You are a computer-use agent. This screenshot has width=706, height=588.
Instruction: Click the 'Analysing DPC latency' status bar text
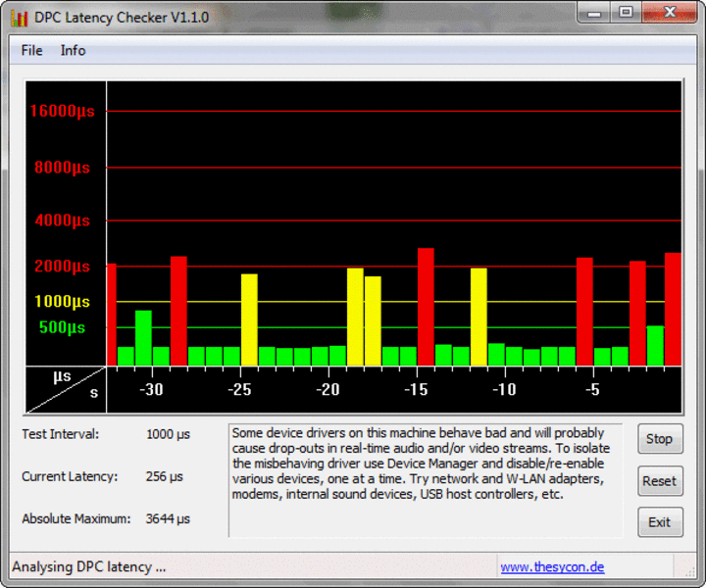click(x=89, y=566)
